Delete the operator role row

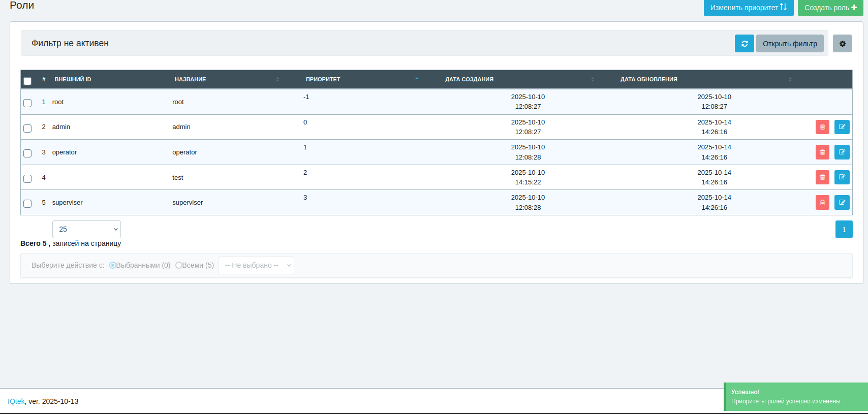pyautogui.click(x=822, y=152)
